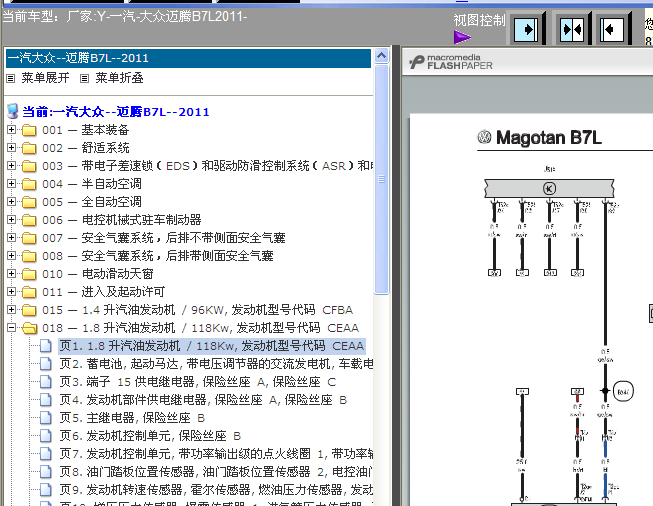653x506 pixels.
Task: Click the collapse-left arrow view control icon
Action: tap(611, 30)
